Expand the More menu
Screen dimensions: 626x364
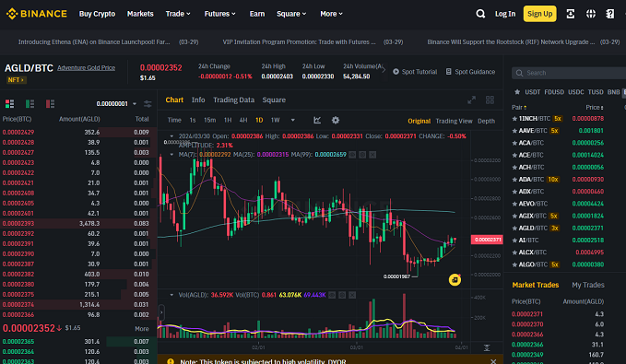coord(331,14)
